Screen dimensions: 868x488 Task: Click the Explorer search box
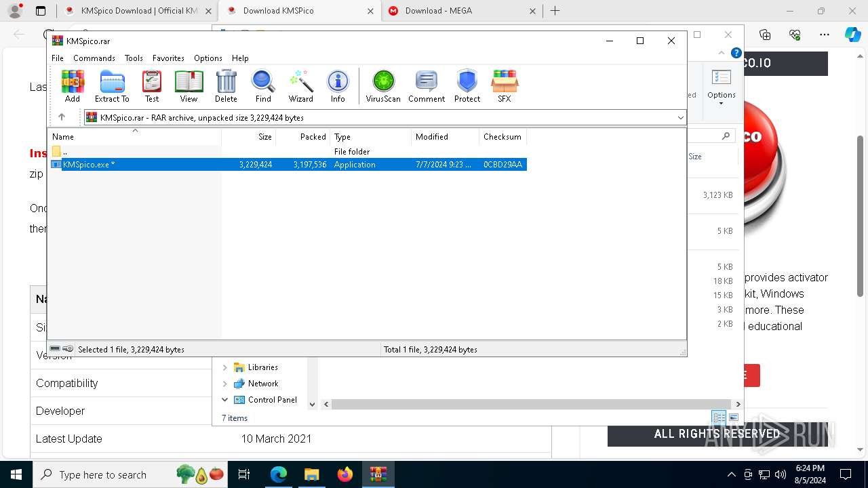pos(712,136)
